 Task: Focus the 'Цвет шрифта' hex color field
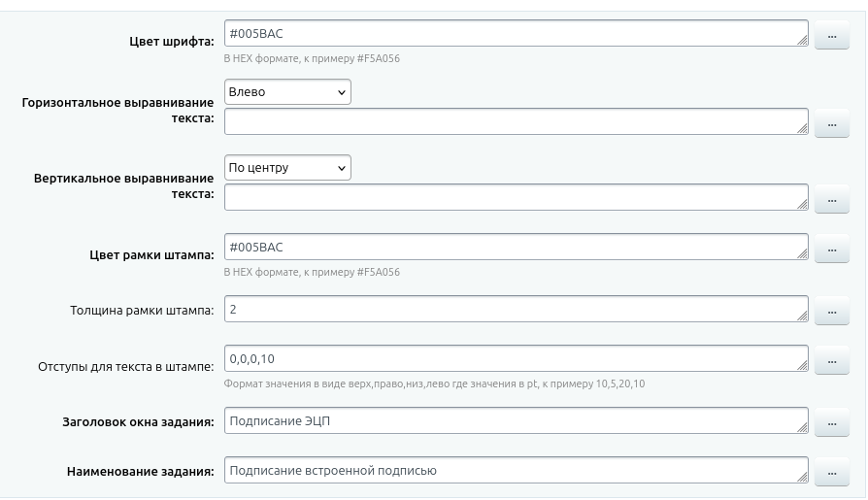515,33
